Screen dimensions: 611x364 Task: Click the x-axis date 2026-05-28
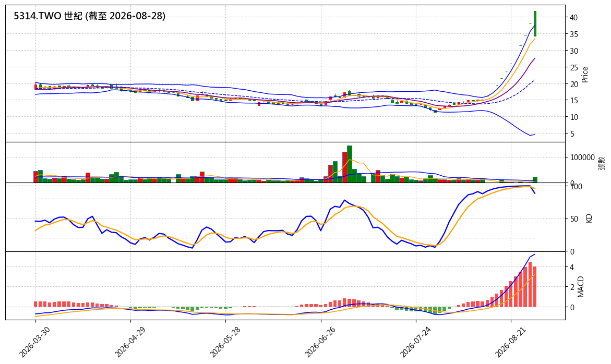coord(224,342)
